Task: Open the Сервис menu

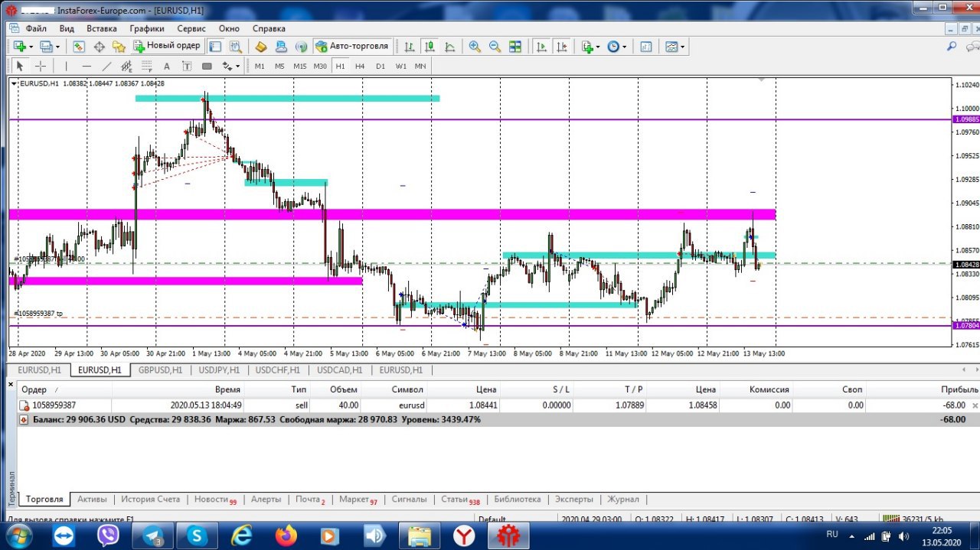Action: point(191,28)
